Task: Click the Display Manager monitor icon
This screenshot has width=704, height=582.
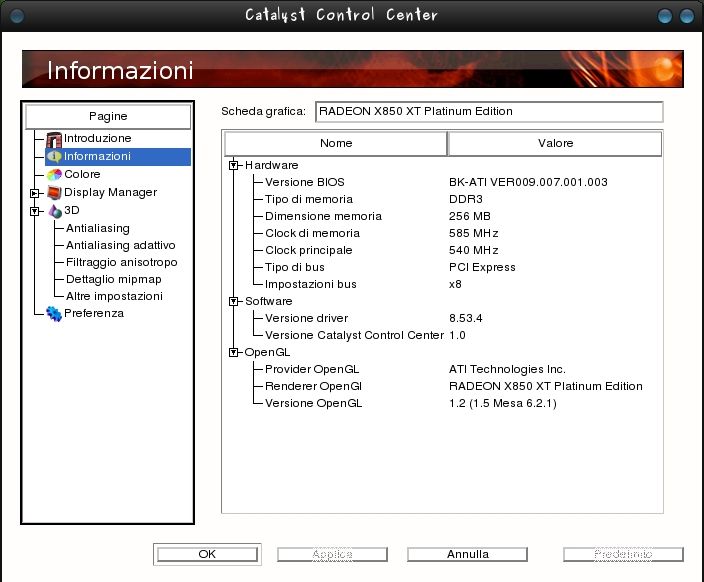Action: [x=54, y=193]
